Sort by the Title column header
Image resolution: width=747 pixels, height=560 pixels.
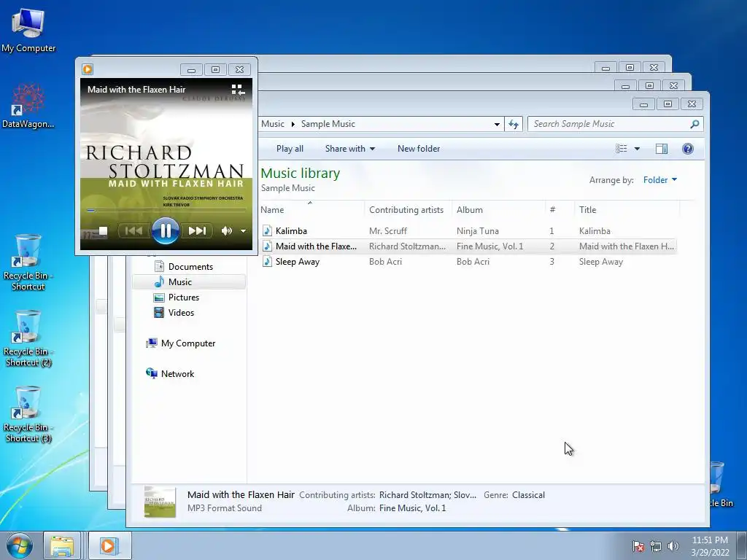627,209
